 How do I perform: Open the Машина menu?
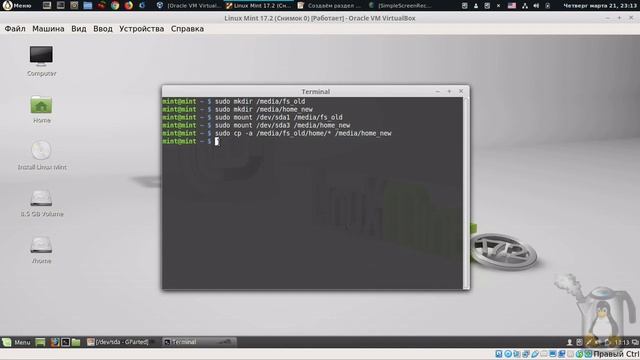point(48,29)
